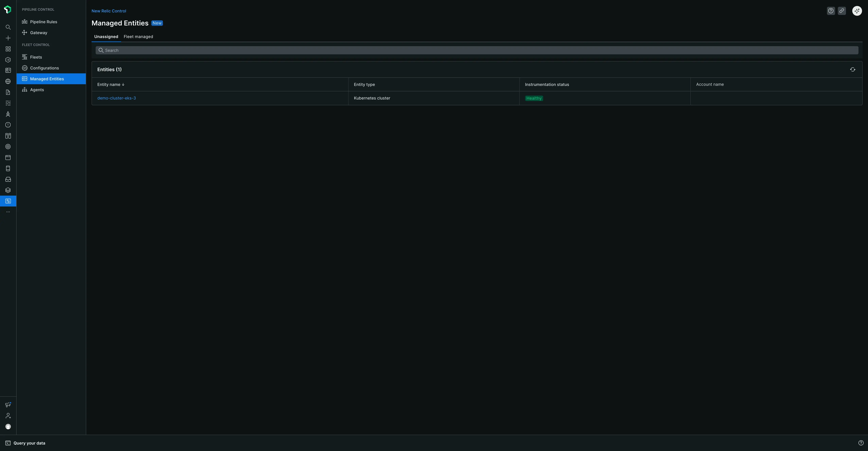Navigate back via New Relic Control breadcrumb

[x=109, y=11]
